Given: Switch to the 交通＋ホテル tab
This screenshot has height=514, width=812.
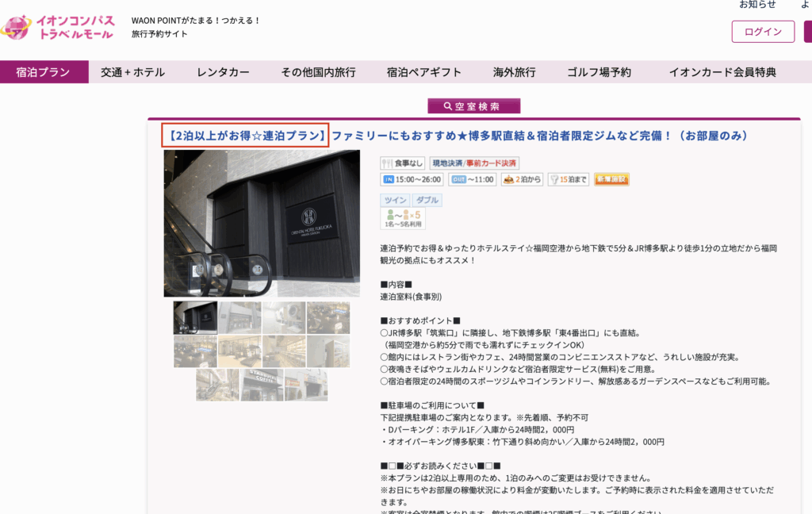Looking at the screenshot, I should (x=132, y=72).
